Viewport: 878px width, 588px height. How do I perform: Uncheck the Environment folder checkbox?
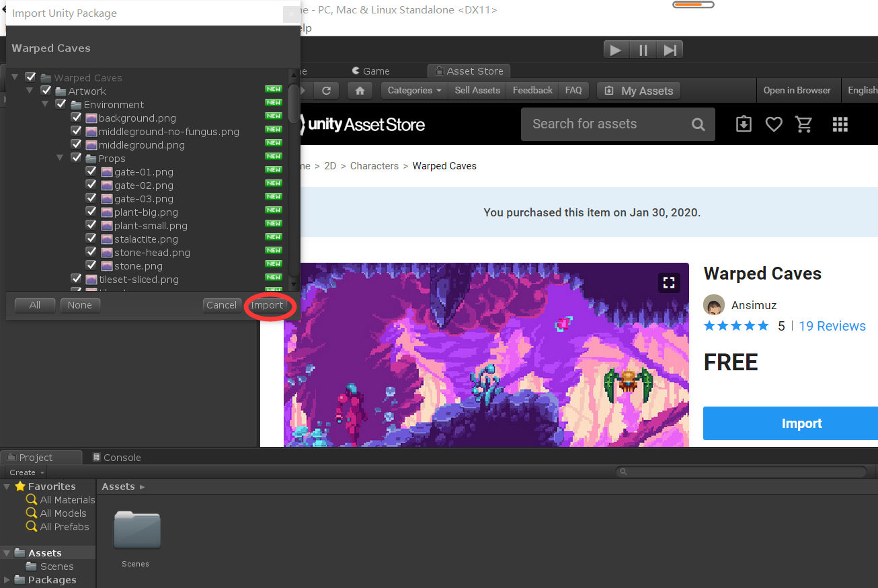[61, 104]
